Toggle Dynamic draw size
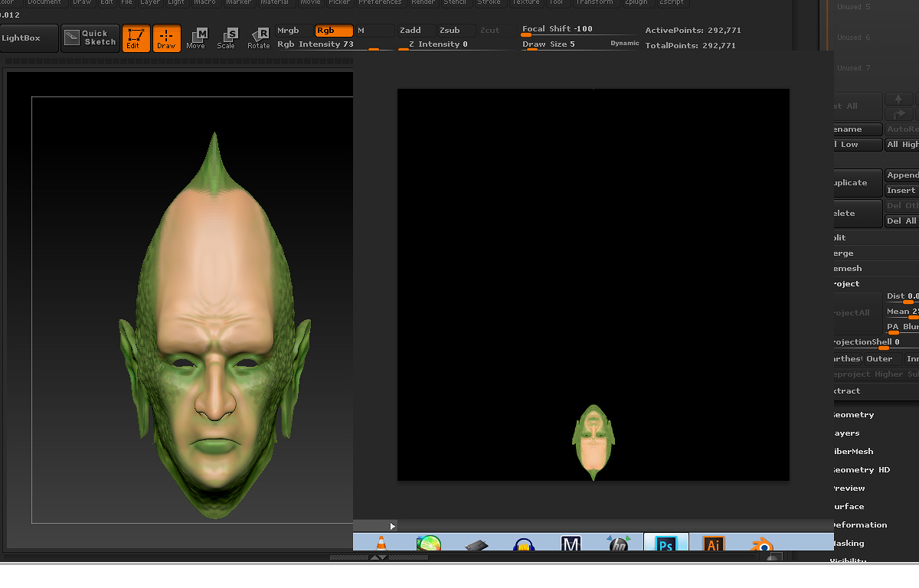This screenshot has width=919, height=588. pyautogui.click(x=625, y=44)
